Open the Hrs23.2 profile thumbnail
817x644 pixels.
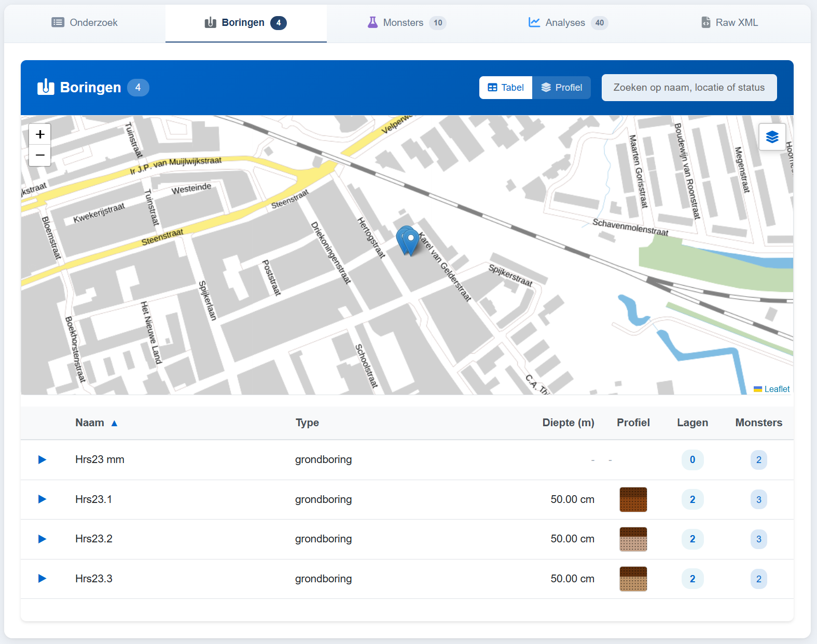tap(633, 539)
